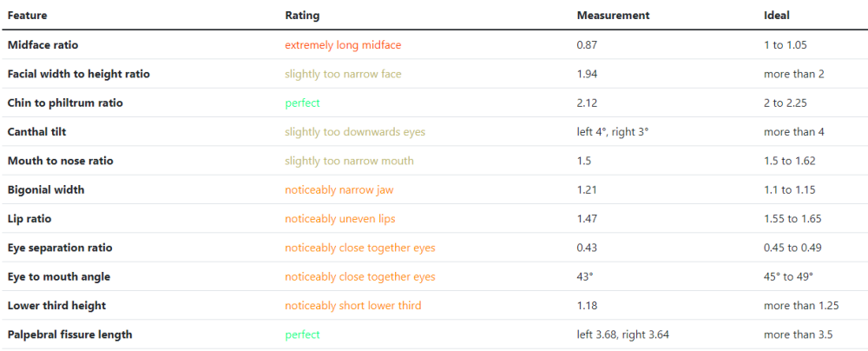Image resolution: width=868 pixels, height=351 pixels.
Task: Click the Ideal column header
Action: tap(777, 16)
